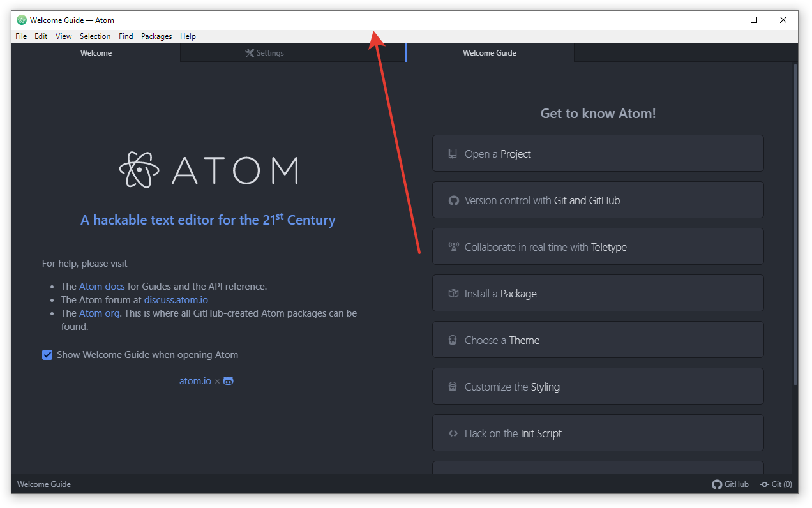The width and height of the screenshot is (812, 508).
Task: Expand the Customize the Styling card
Action: 598,386
